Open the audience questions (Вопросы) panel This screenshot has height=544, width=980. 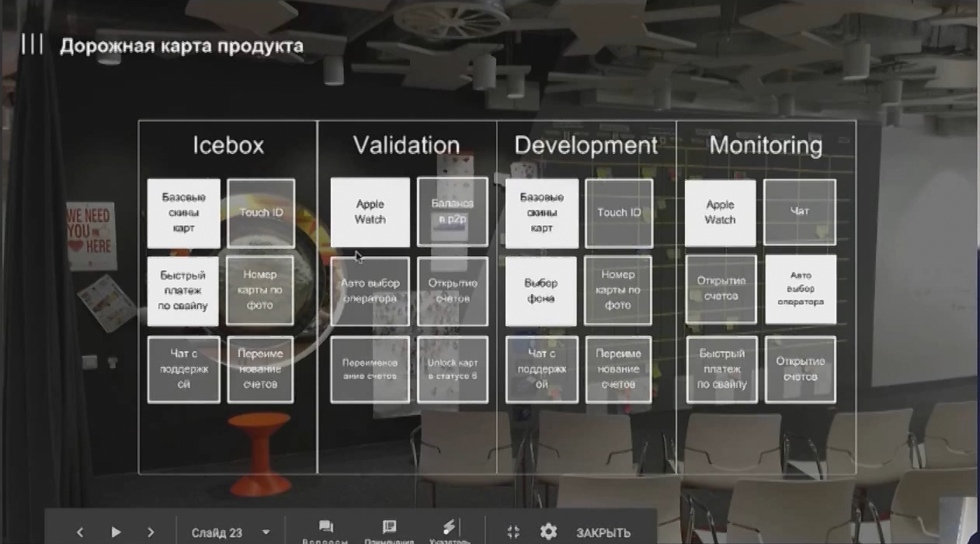coord(325,532)
